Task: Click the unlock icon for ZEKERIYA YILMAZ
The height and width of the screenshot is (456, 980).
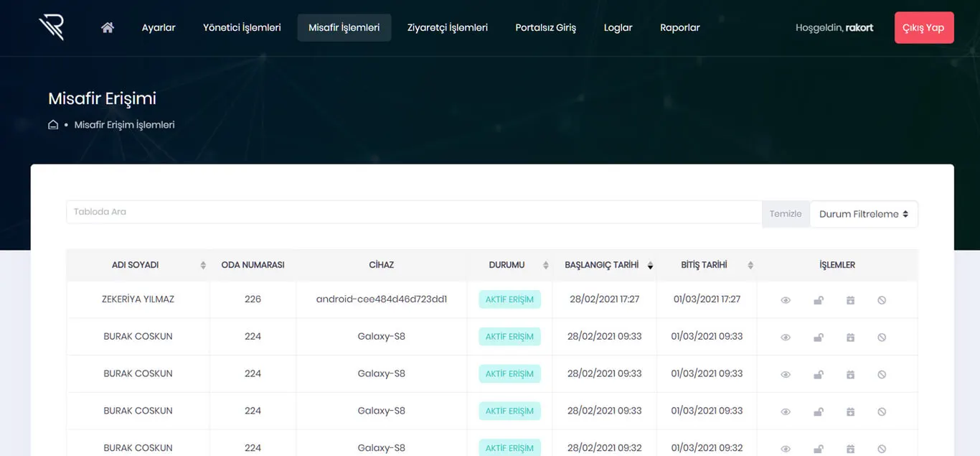Action: click(819, 299)
